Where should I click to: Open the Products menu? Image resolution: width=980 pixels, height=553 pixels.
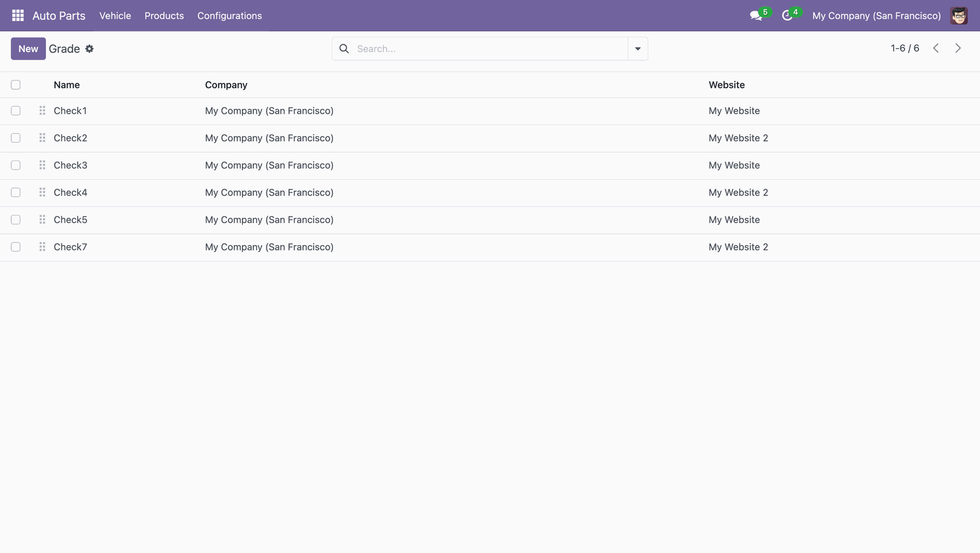coord(164,16)
